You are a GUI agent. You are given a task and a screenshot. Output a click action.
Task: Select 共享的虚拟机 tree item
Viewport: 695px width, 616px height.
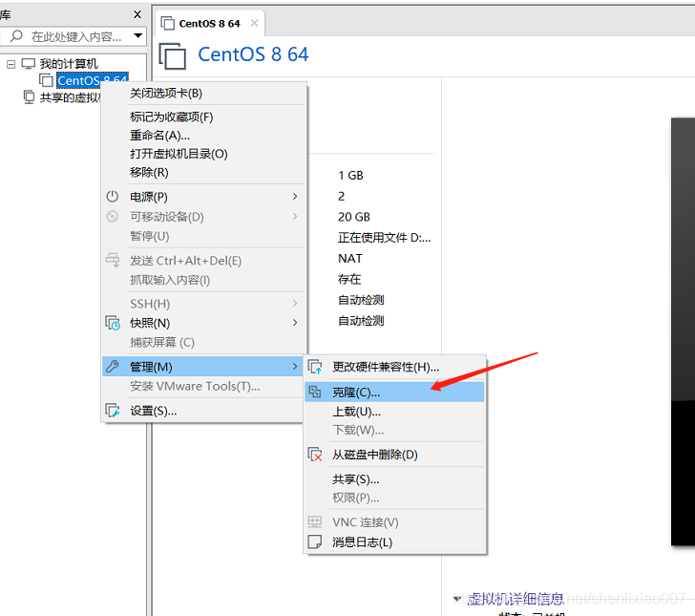coord(70,97)
